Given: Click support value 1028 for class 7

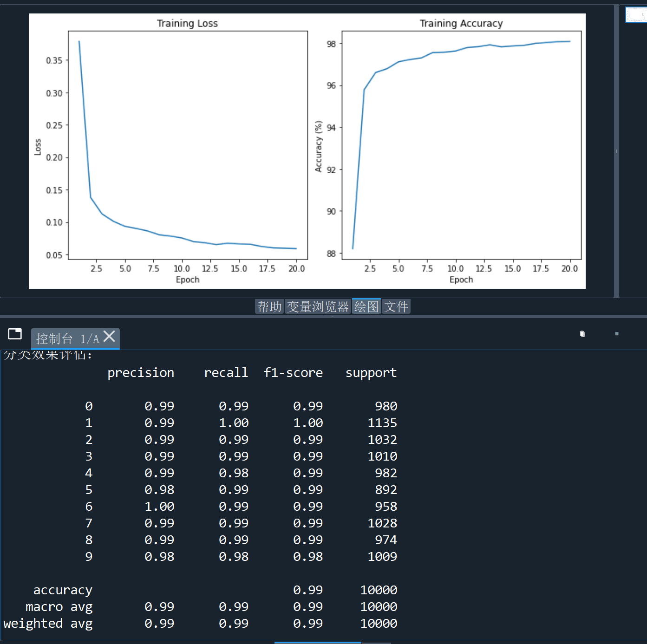Looking at the screenshot, I should click(x=382, y=523).
